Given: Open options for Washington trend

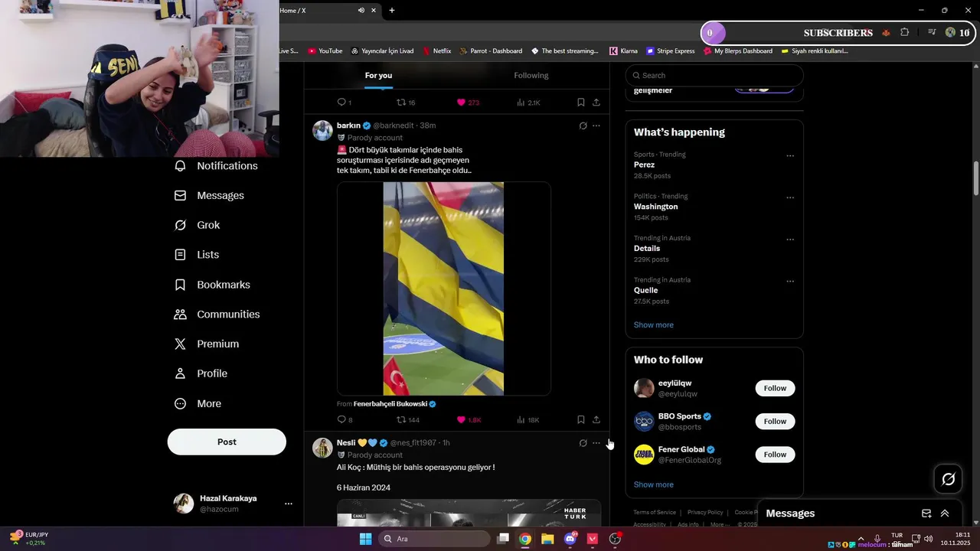Looking at the screenshot, I should [790, 197].
